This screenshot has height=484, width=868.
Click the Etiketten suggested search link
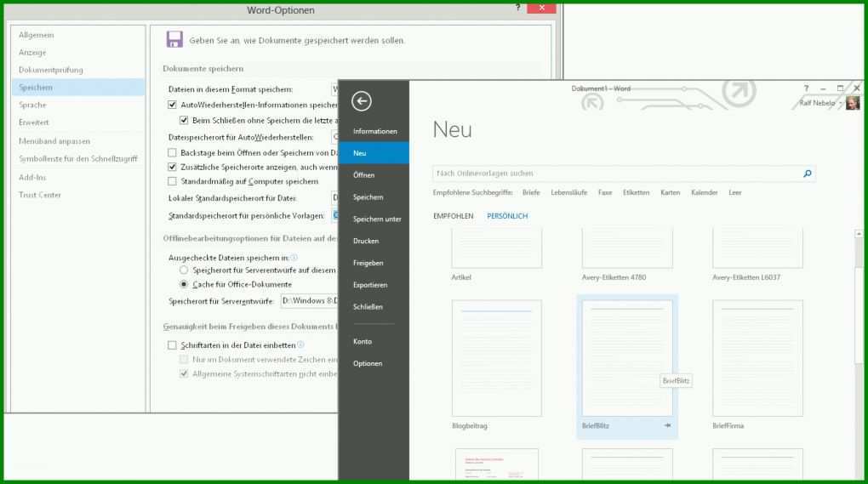tap(636, 192)
